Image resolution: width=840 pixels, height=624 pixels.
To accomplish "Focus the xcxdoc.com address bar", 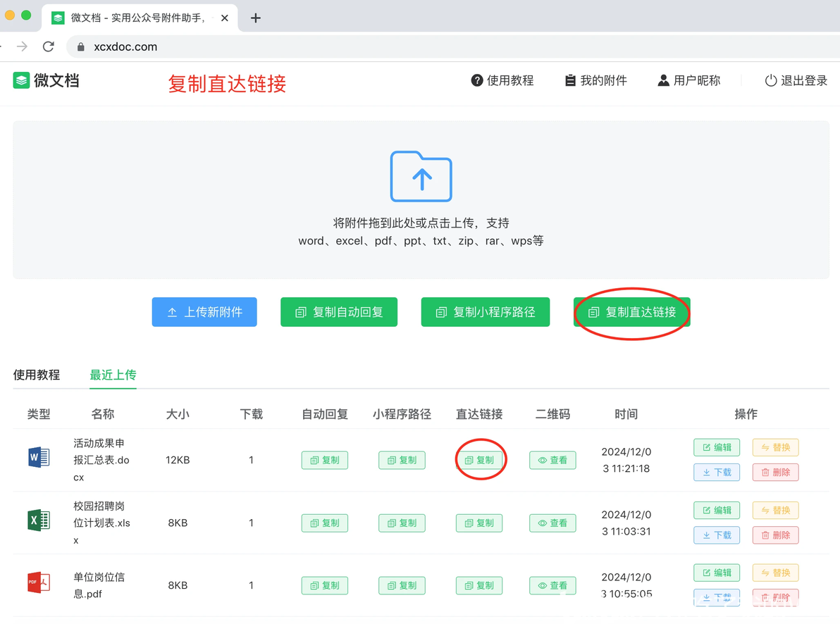I will click(452, 46).
